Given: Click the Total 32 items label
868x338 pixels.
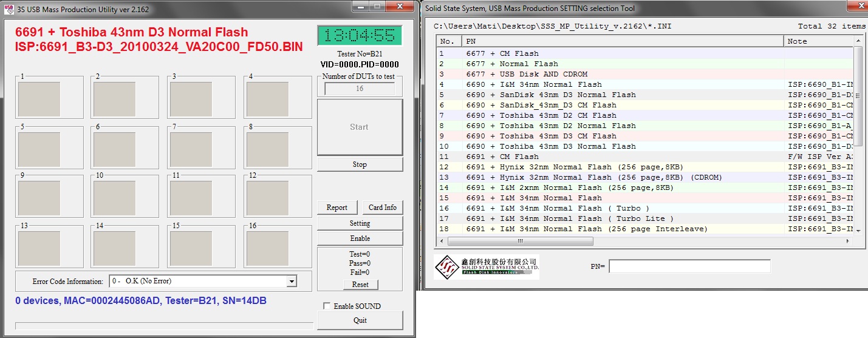Looking at the screenshot, I should pyautogui.click(x=832, y=26).
